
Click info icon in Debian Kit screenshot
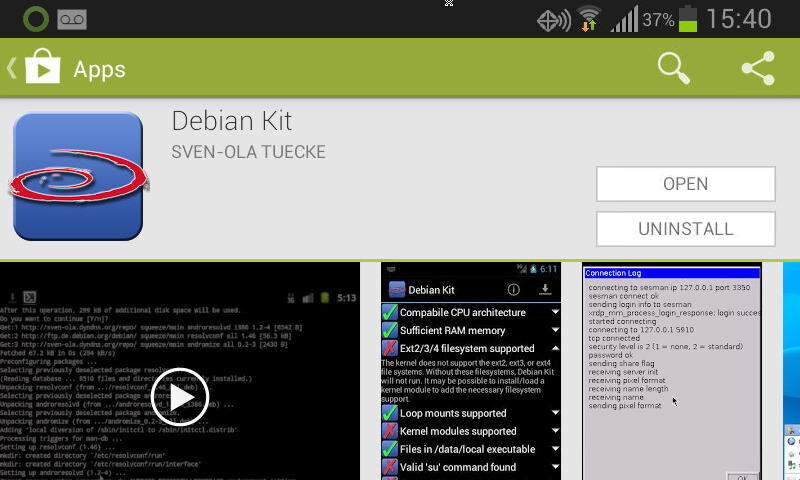pos(514,290)
